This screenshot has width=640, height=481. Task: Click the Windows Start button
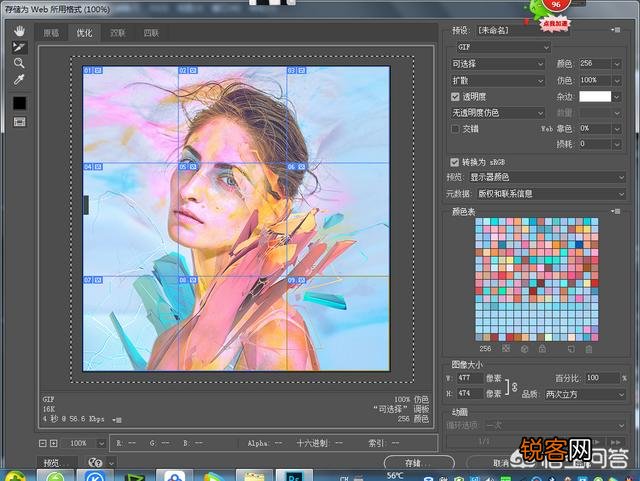(15, 476)
